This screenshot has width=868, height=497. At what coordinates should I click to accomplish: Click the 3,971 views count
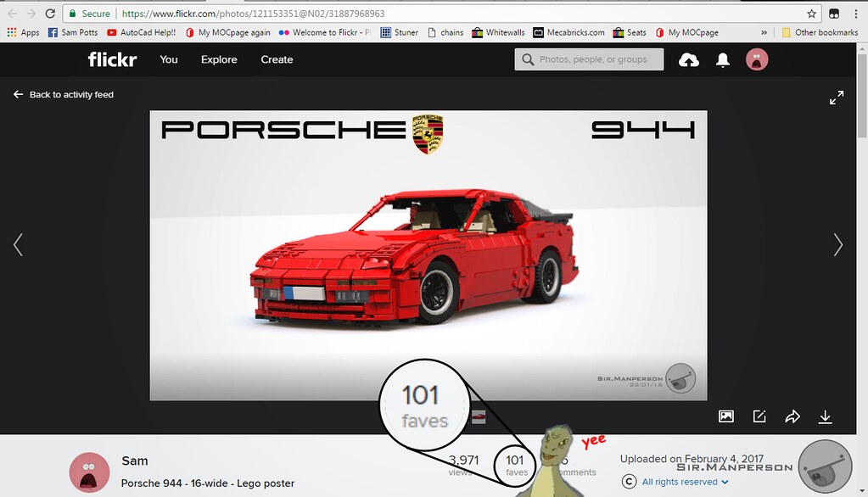point(463,464)
